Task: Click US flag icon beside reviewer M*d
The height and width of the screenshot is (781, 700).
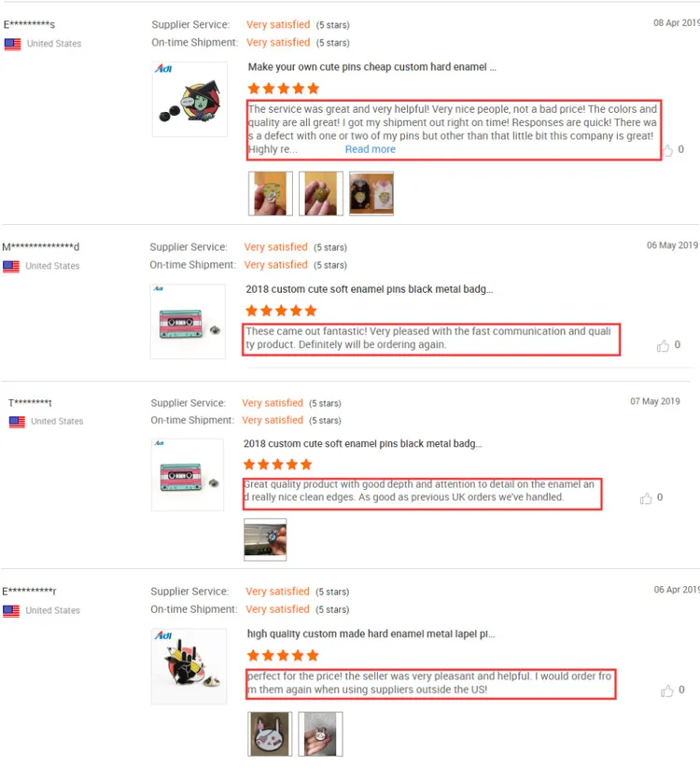Action: [x=11, y=267]
